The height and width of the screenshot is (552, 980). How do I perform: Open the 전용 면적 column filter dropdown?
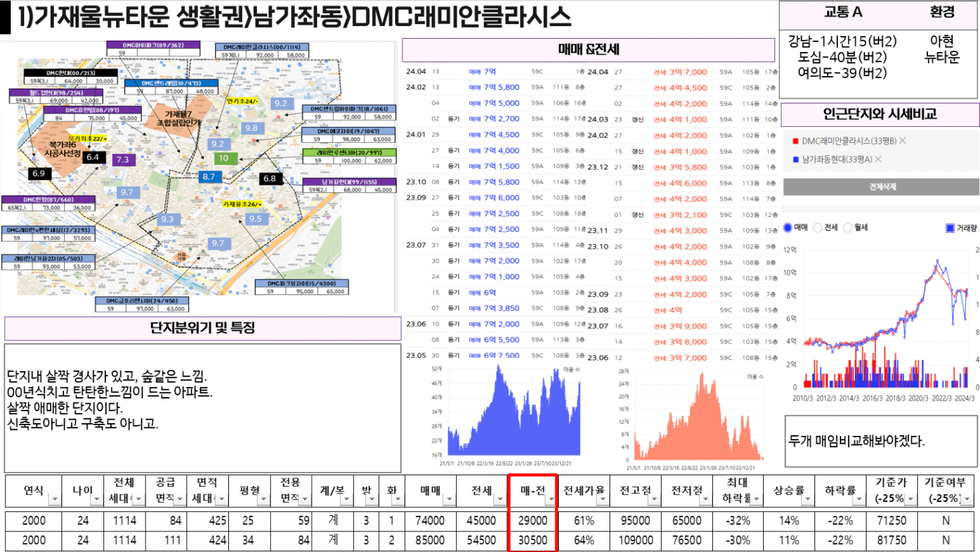click(x=305, y=499)
